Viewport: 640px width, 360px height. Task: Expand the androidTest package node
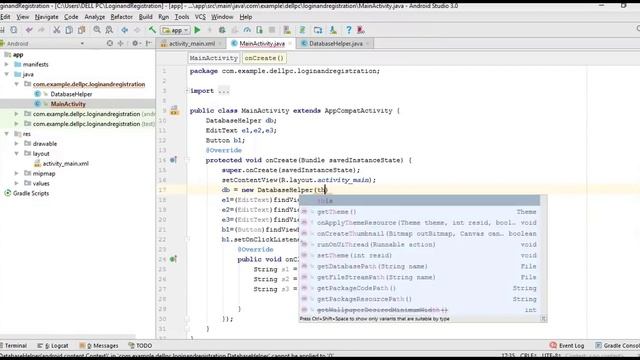(17, 114)
